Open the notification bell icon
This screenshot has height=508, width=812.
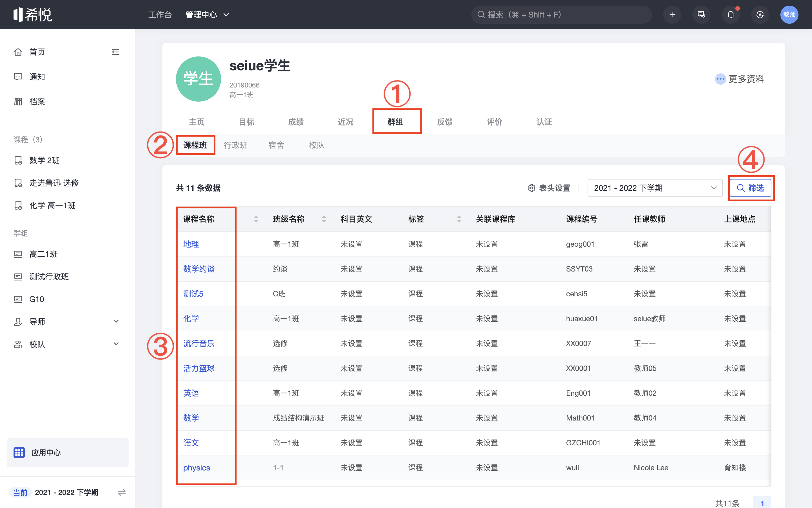point(731,15)
